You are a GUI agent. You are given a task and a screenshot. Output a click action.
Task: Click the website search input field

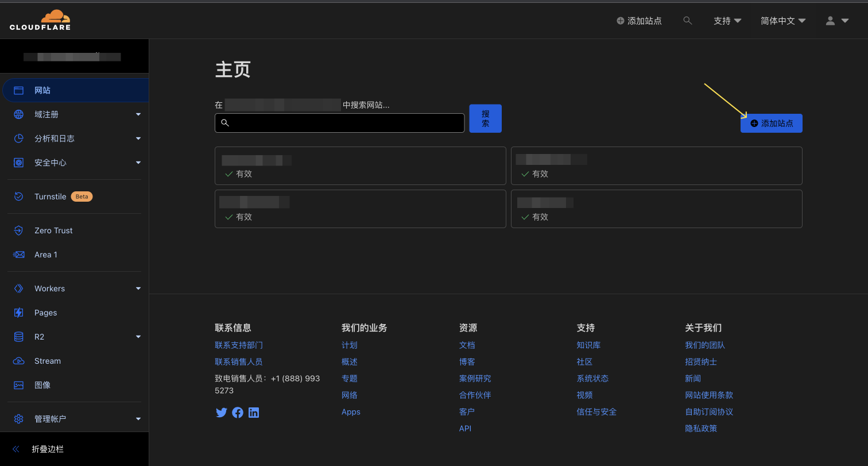point(339,123)
